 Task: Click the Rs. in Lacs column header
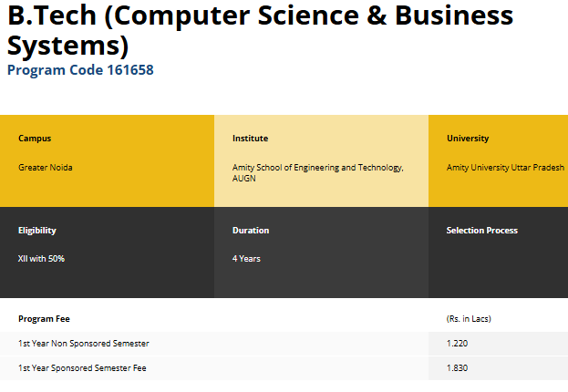[x=469, y=319]
